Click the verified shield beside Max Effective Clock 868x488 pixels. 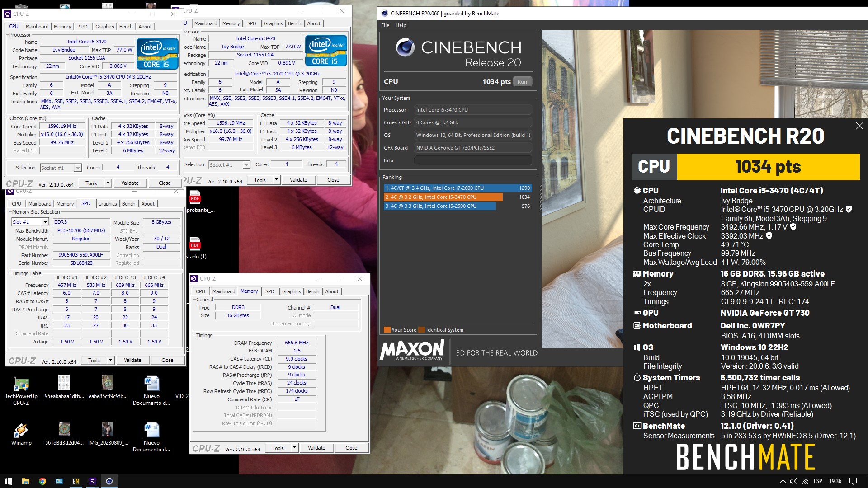pos(769,235)
